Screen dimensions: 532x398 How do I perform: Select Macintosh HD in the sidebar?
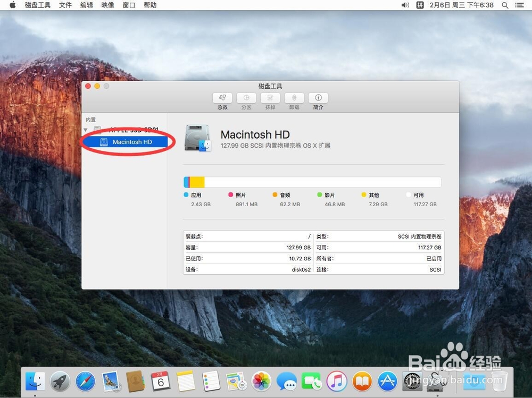[x=125, y=142]
